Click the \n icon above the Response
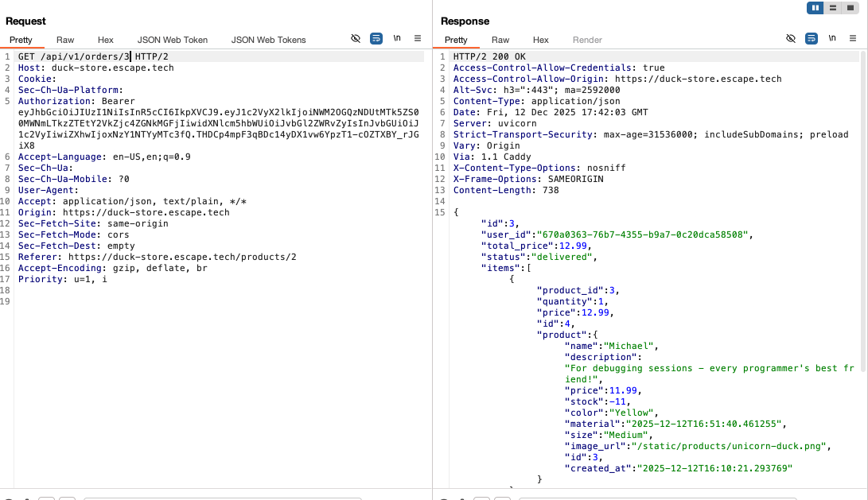The height and width of the screenshot is (500, 868). (x=832, y=37)
